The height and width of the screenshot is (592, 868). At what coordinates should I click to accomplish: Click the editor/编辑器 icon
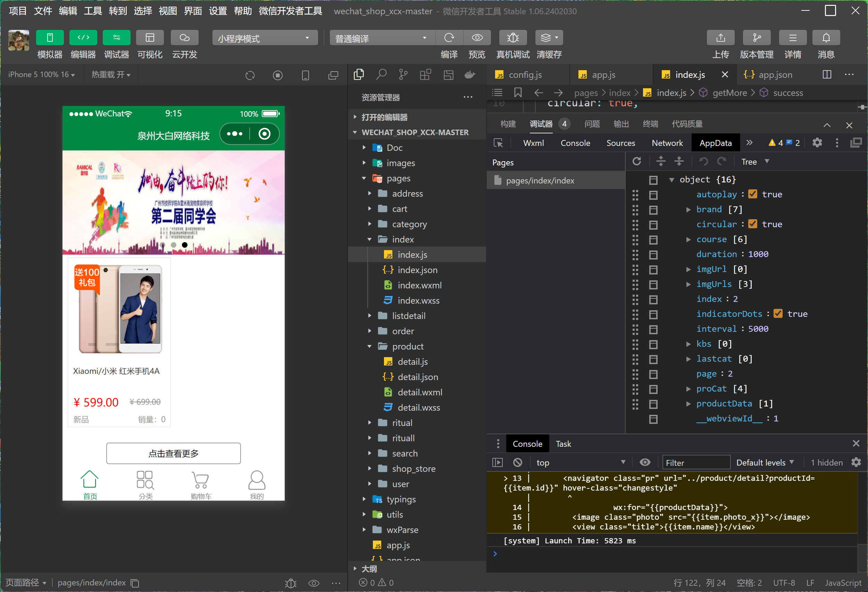tap(82, 38)
